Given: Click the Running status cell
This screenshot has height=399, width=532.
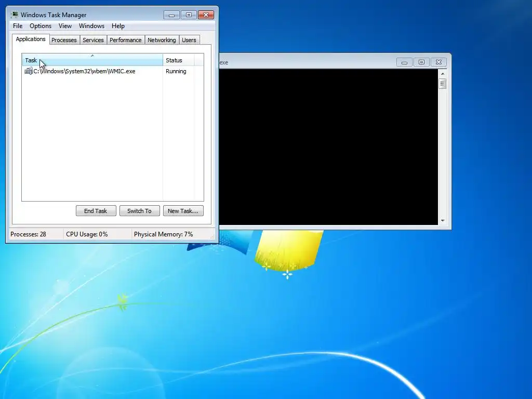Looking at the screenshot, I should [x=176, y=71].
